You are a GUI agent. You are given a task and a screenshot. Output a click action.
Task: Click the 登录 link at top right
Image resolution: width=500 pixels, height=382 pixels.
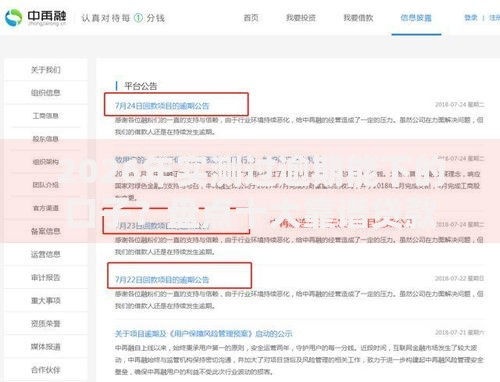pyautogui.click(x=471, y=18)
